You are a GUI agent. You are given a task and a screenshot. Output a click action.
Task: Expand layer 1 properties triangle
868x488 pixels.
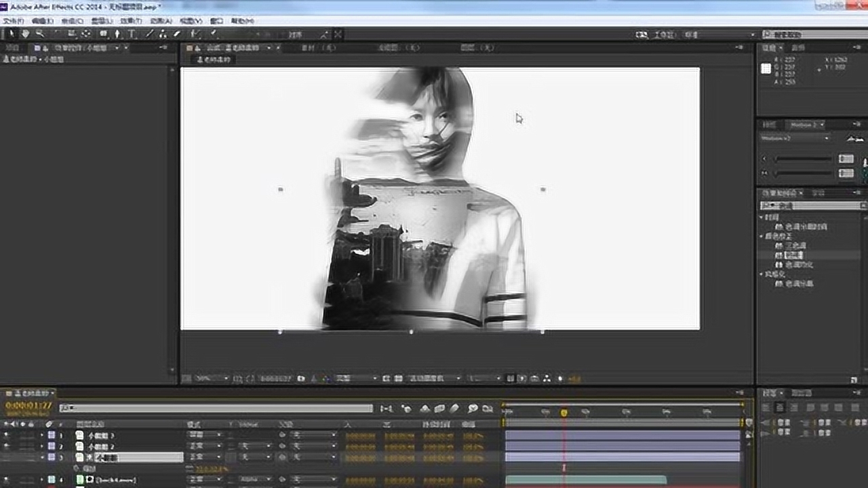pyautogui.click(x=41, y=435)
